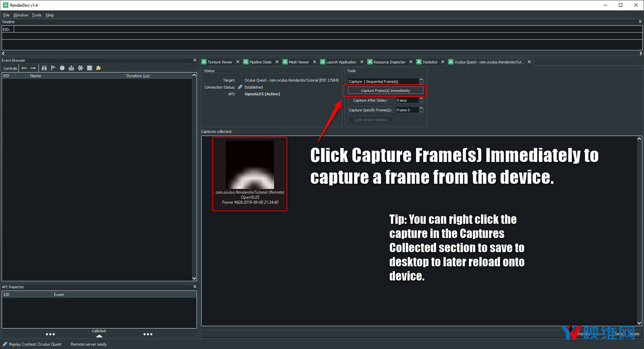
Task: Adjust the Capture After Delay seconds spinner
Action: coord(421,100)
